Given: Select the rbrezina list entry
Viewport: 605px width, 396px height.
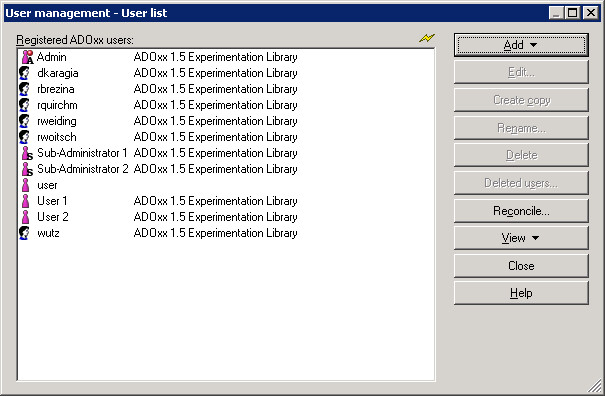Looking at the screenshot, I should pyautogui.click(x=158, y=89).
